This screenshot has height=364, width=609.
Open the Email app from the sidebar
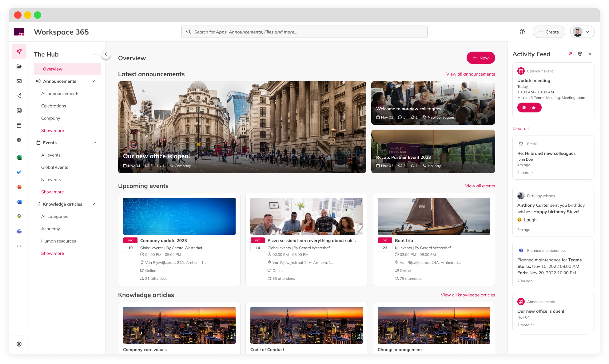(19, 81)
